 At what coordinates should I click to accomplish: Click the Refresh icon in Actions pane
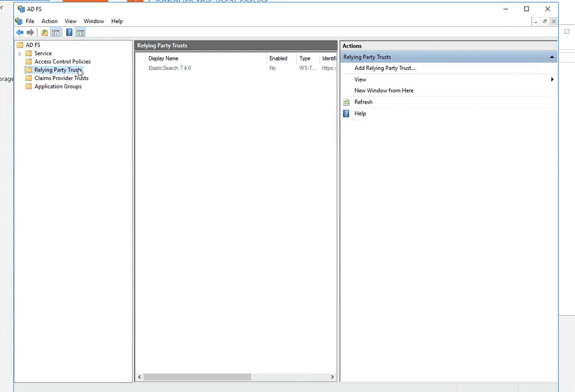coord(347,102)
